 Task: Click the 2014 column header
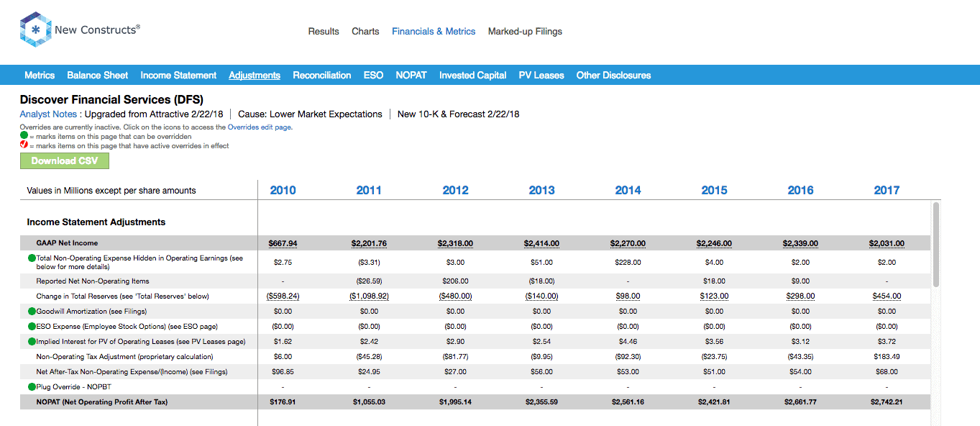pyautogui.click(x=628, y=190)
